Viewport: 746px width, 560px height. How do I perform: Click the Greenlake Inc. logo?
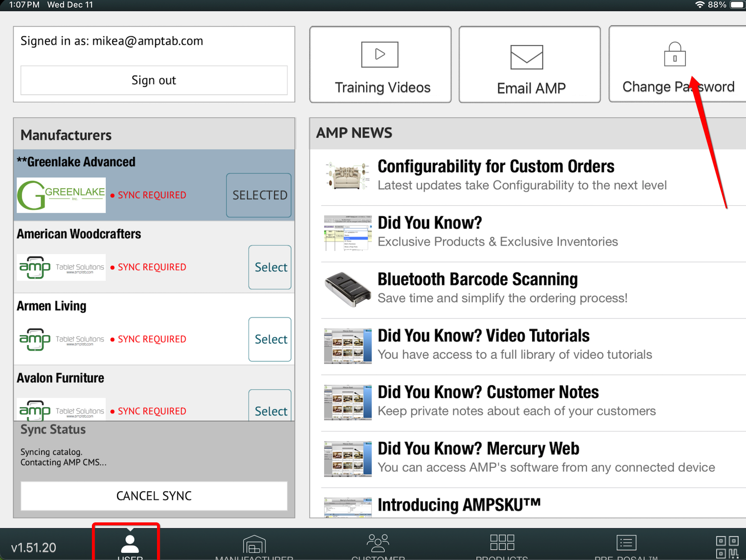(x=61, y=195)
